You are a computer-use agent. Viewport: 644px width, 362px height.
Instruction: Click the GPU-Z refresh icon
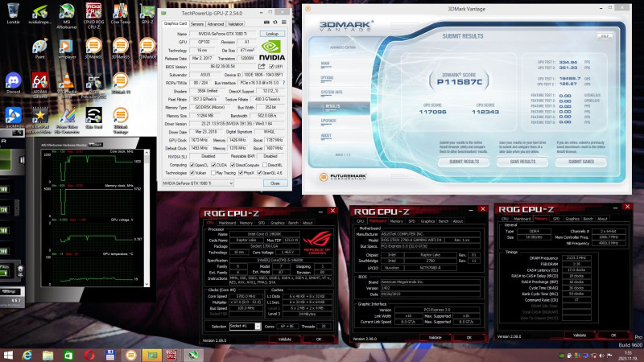point(275,23)
